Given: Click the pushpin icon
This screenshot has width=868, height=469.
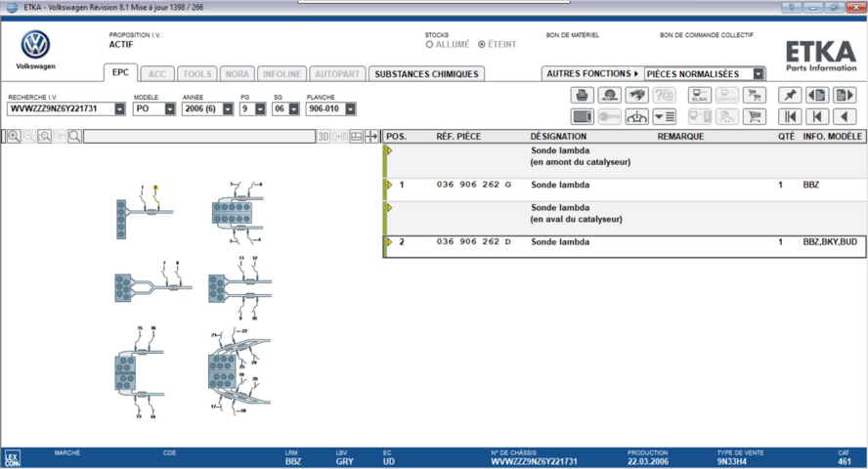Looking at the screenshot, I should tap(790, 95).
